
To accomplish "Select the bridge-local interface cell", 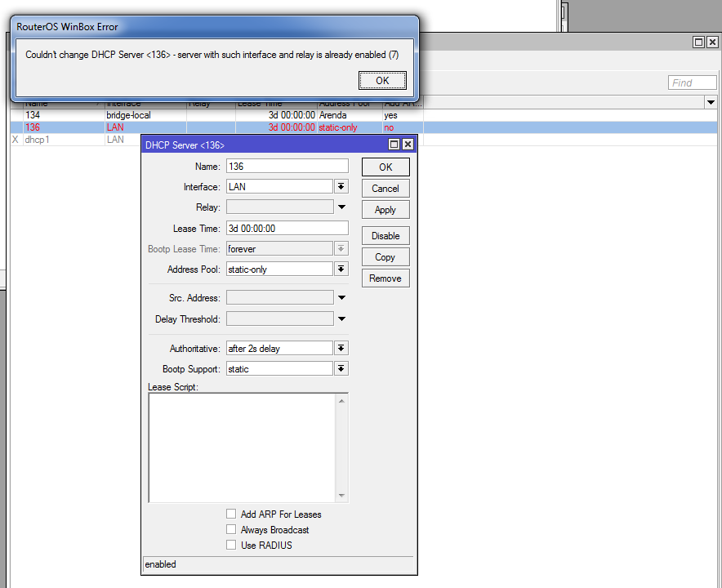I will (x=128, y=115).
